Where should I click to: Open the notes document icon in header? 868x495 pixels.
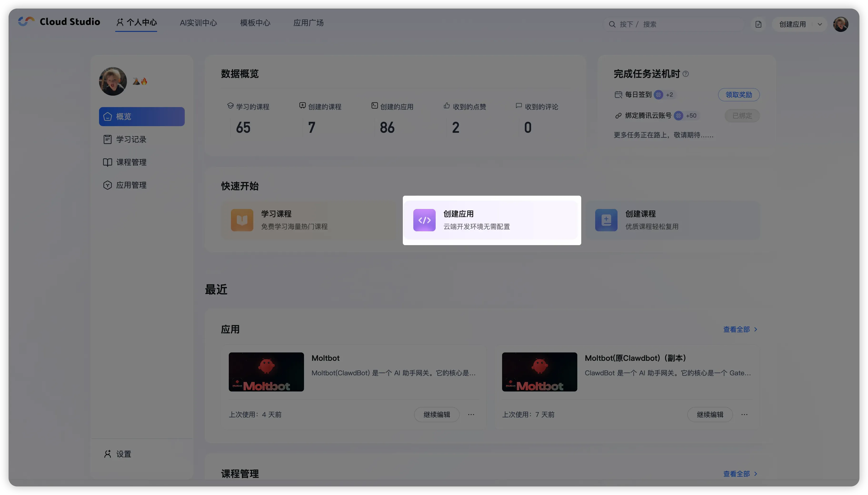pyautogui.click(x=758, y=24)
